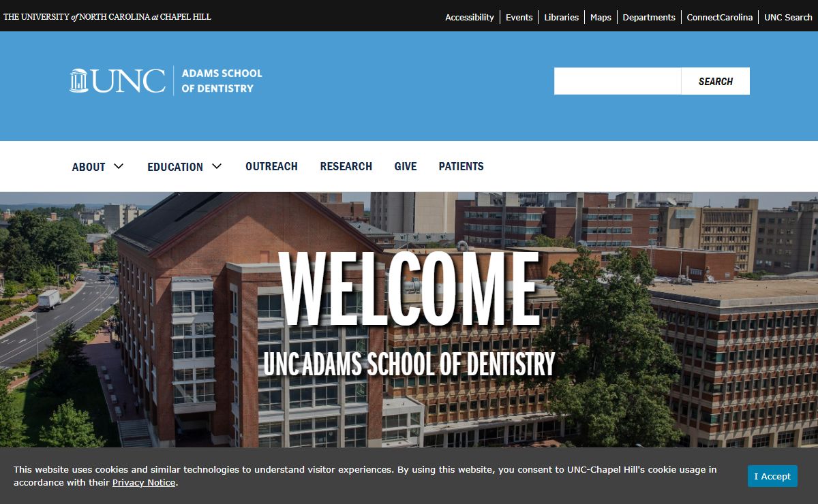Image resolution: width=818 pixels, height=504 pixels.
Task: Click the UNC Search link
Action: pyautogui.click(x=787, y=17)
